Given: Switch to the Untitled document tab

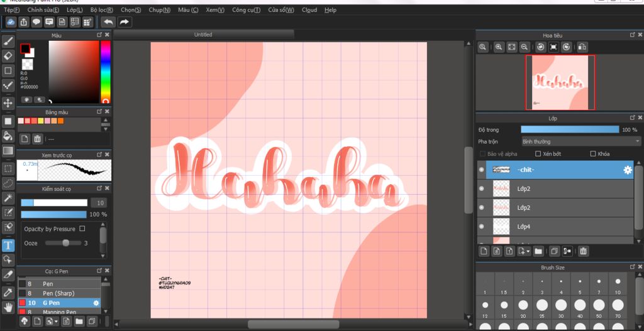Looking at the screenshot, I should coord(203,35).
